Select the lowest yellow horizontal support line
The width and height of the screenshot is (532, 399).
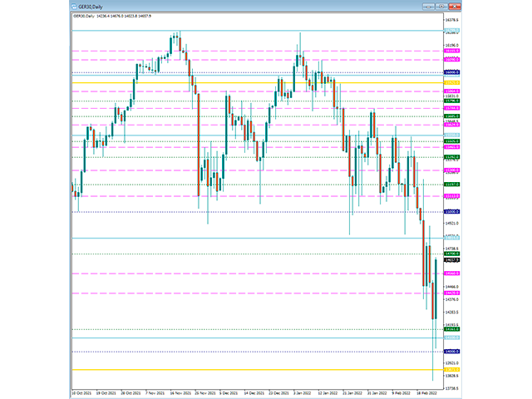(x=258, y=369)
